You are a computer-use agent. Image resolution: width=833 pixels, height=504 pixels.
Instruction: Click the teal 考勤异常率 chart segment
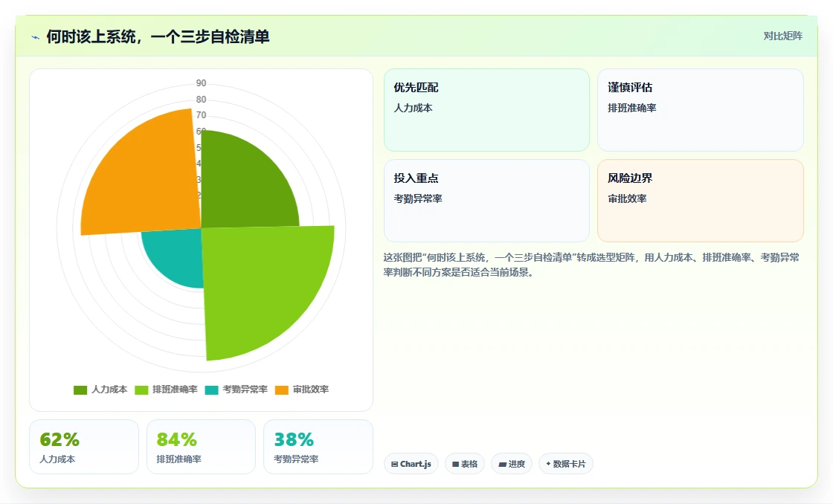coord(178,255)
